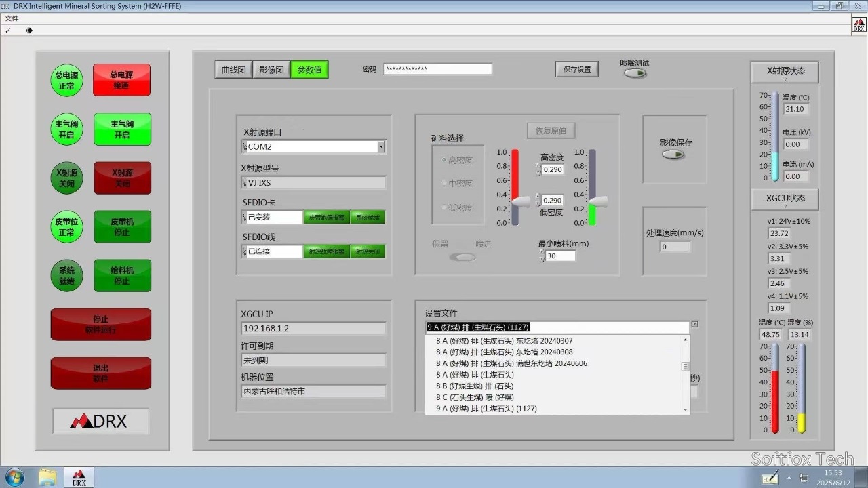Expand the 设置文件 selection list
This screenshot has width=868, height=488.
coord(694,324)
